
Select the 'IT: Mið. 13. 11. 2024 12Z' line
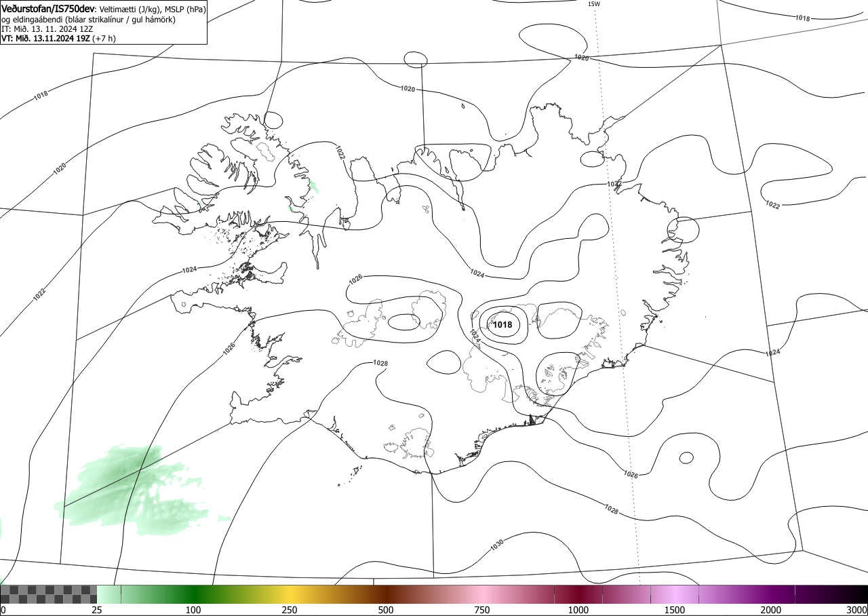point(47,29)
